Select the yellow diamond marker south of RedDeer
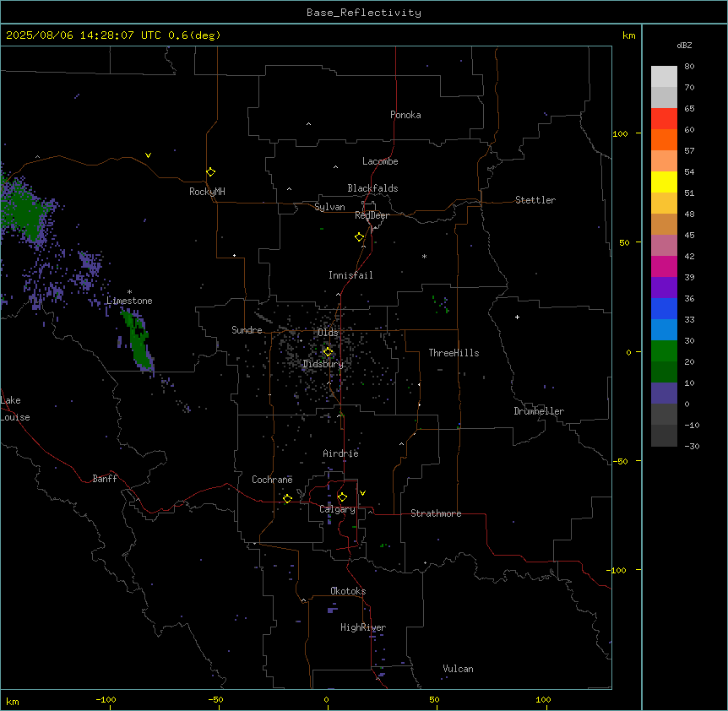The width and height of the screenshot is (728, 711). coord(360,237)
